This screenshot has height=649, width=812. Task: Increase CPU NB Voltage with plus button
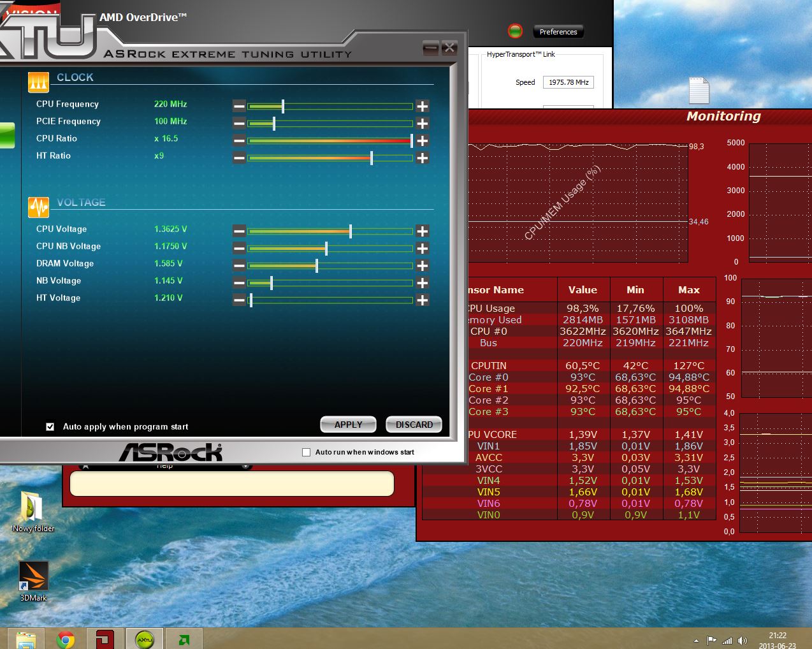click(x=422, y=248)
